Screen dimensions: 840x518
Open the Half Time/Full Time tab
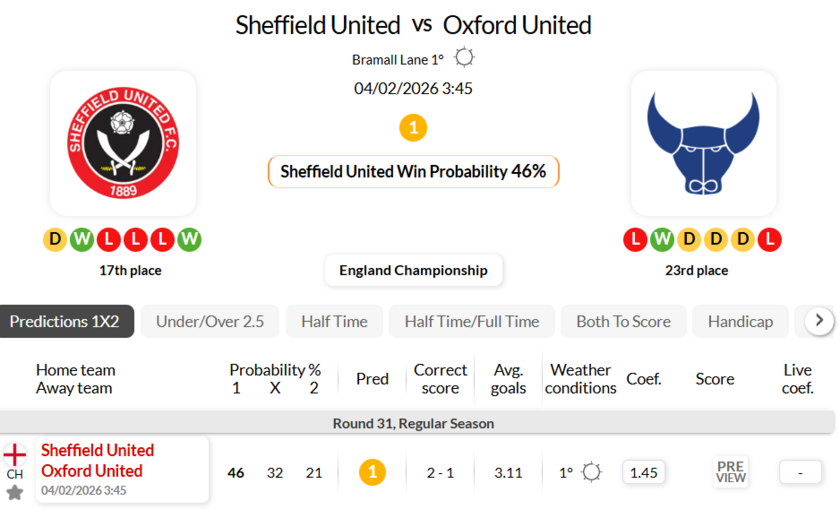pos(472,321)
